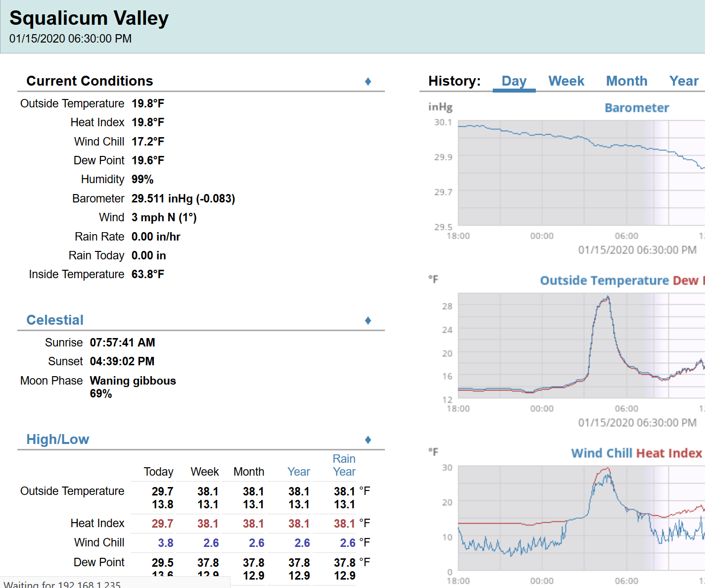Collapse the High/Low section diamond
The width and height of the screenshot is (705, 588).
pos(368,439)
